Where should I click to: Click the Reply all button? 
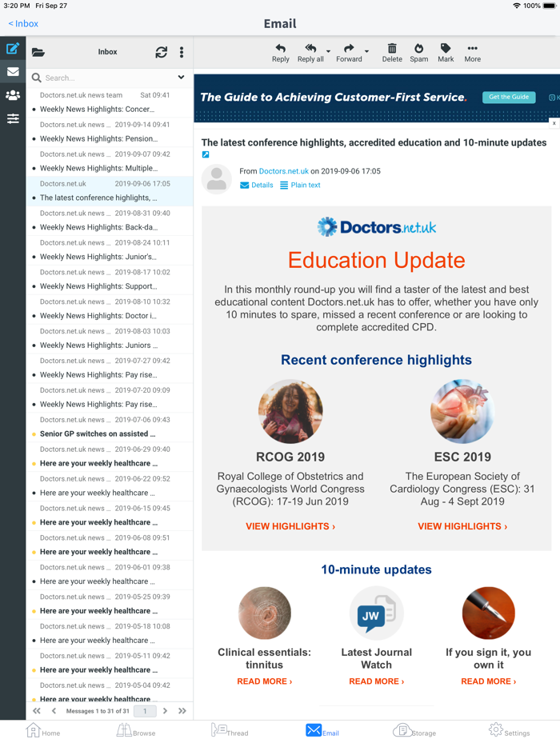[x=310, y=53]
